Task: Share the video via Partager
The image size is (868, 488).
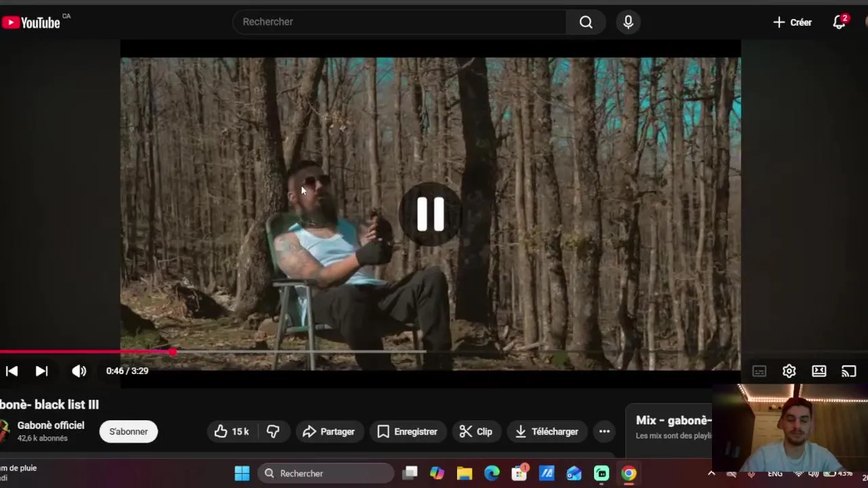Action: (x=329, y=432)
